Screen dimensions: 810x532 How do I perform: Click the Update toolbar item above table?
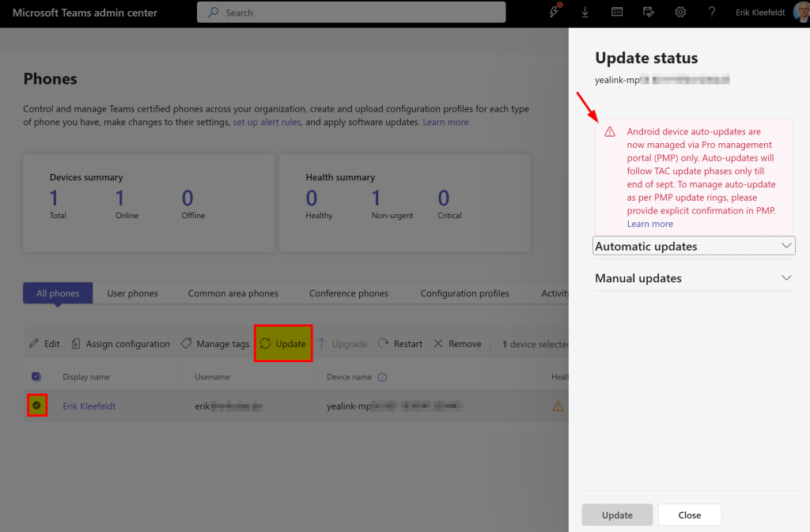283,344
